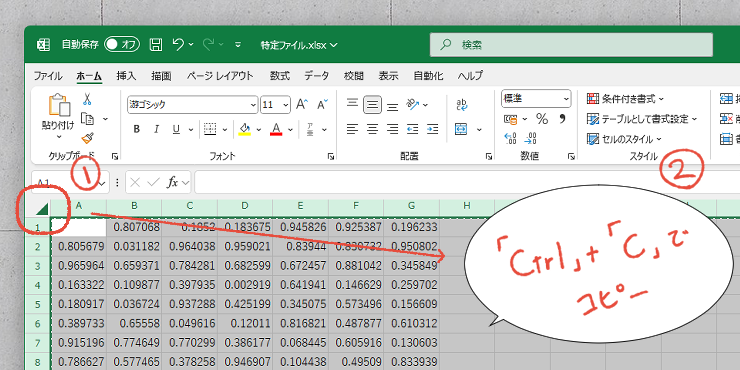The image size is (740, 370).
Task: Open the 表示 tab
Action: coord(388,76)
